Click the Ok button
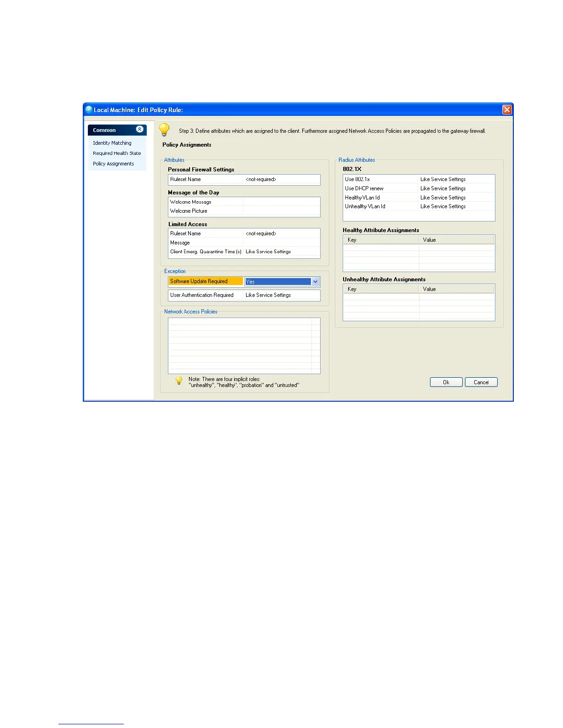The image size is (563, 728). click(446, 382)
